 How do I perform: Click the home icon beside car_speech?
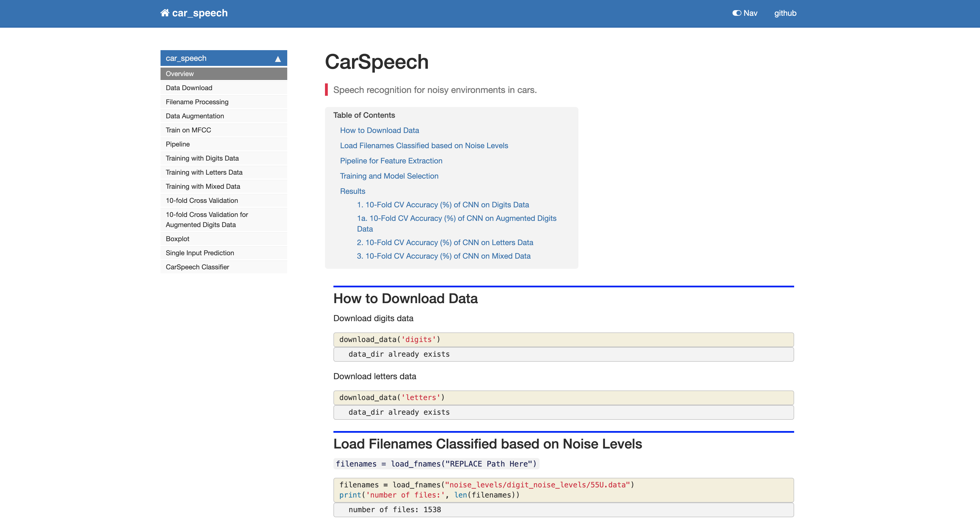(x=164, y=13)
